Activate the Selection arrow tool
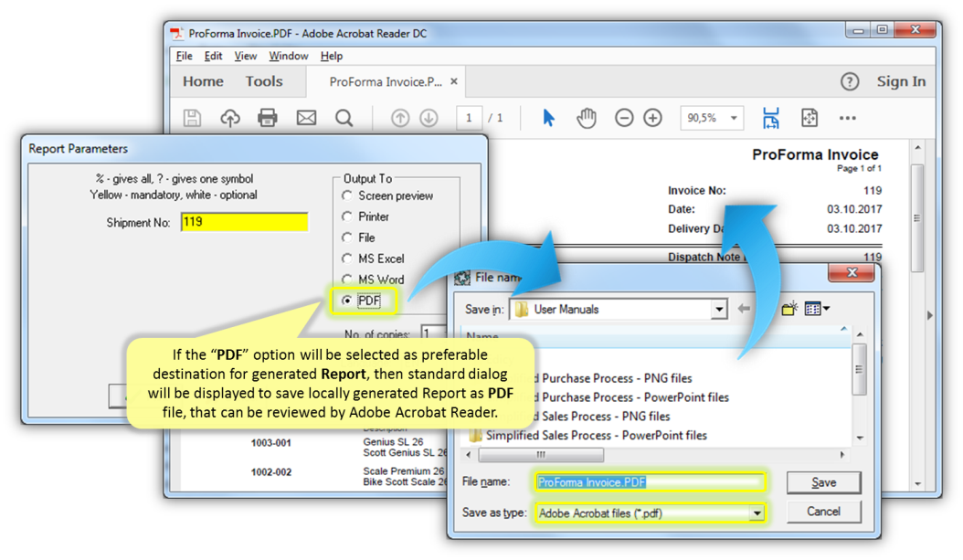Image resolution: width=963 pixels, height=560 pixels. [548, 117]
